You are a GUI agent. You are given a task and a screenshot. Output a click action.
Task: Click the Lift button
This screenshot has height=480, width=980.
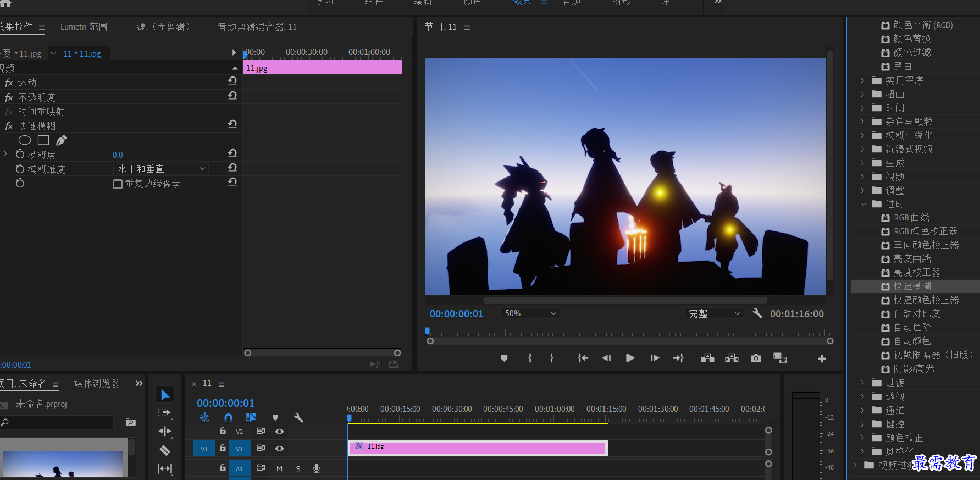(x=707, y=358)
